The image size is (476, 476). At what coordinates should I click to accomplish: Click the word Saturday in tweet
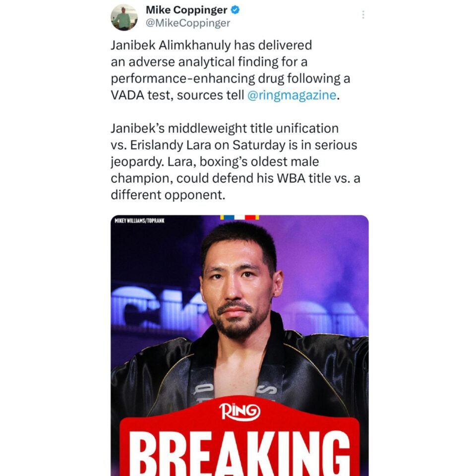coord(259,145)
